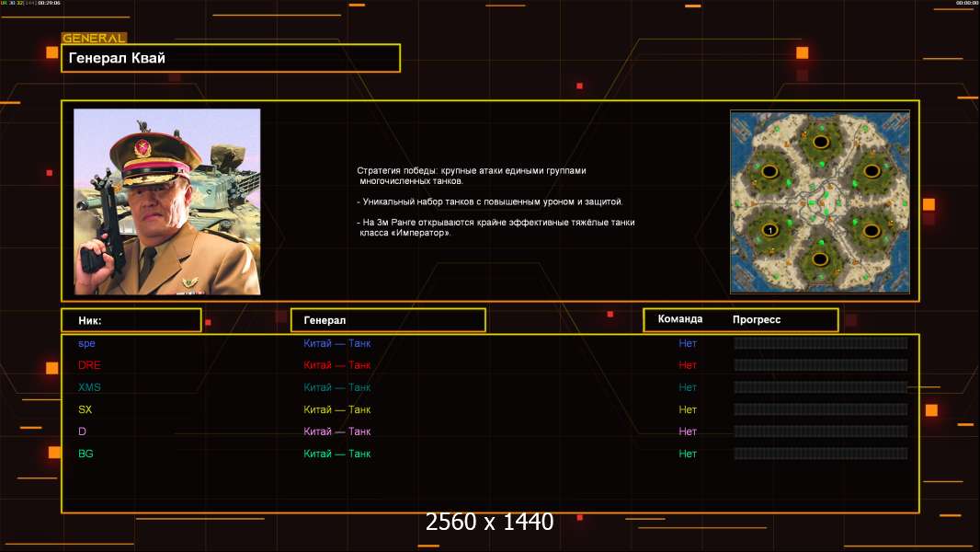980x552 pixels.
Task: Click the map preview thumbnail
Action: tap(819, 201)
